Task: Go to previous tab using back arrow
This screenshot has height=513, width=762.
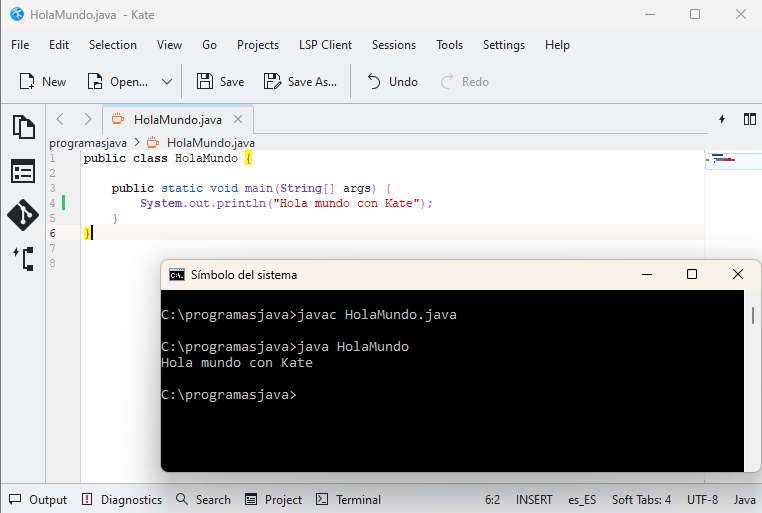Action: coord(60,119)
